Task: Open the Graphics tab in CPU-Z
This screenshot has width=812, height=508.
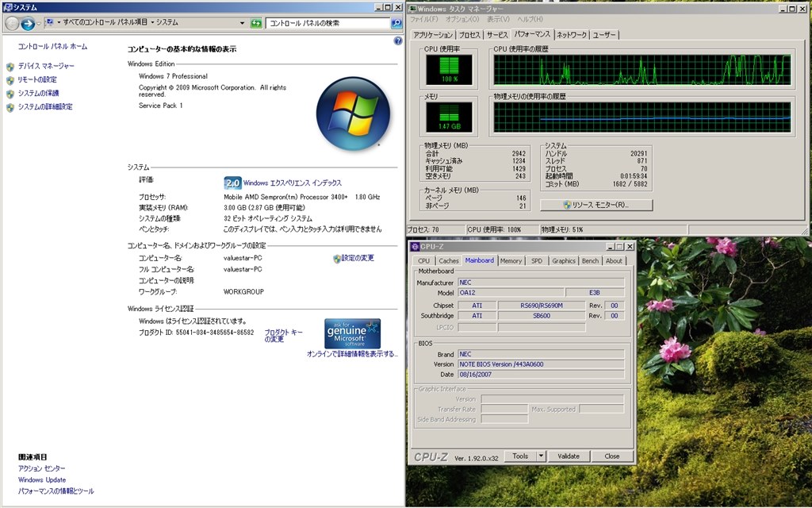Action: [564, 261]
